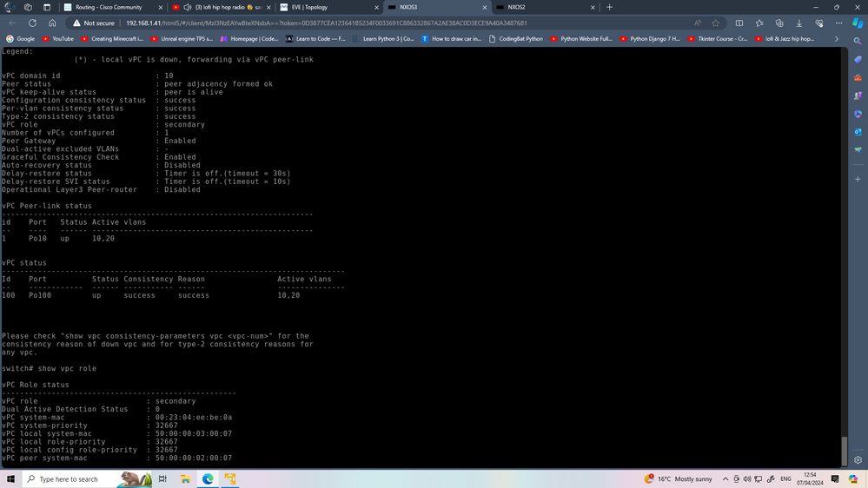Close the EVE | Topology tab
The width and height of the screenshot is (868, 488).
[376, 7]
